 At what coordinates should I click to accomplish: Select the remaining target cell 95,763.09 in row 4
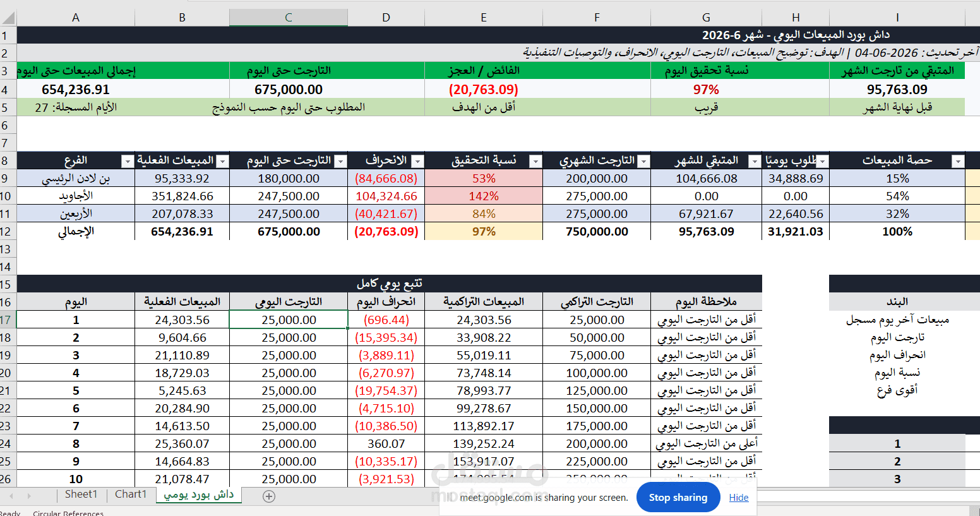pyautogui.click(x=897, y=90)
